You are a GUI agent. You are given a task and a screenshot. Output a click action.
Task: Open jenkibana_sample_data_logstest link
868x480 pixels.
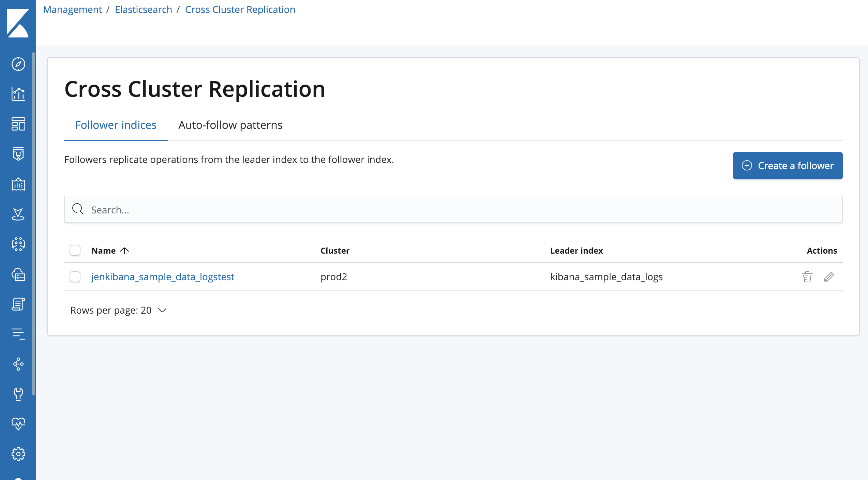click(x=163, y=277)
